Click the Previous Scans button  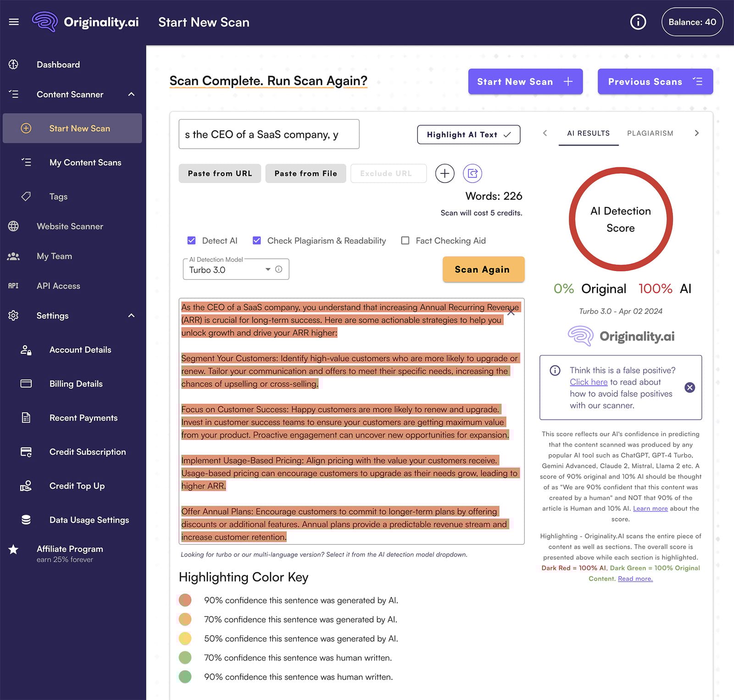click(x=655, y=82)
